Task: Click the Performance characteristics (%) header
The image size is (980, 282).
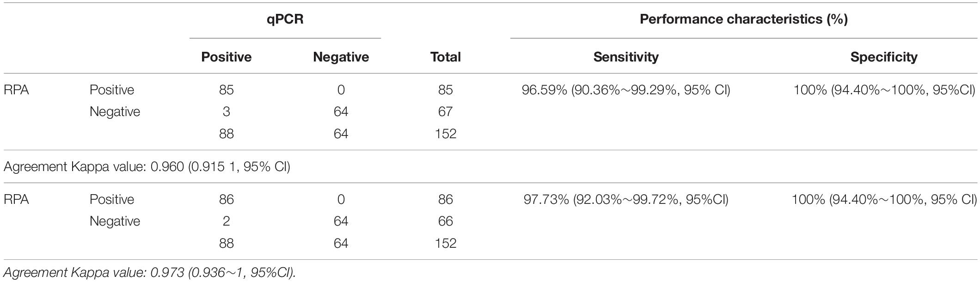Action: pos(743,19)
